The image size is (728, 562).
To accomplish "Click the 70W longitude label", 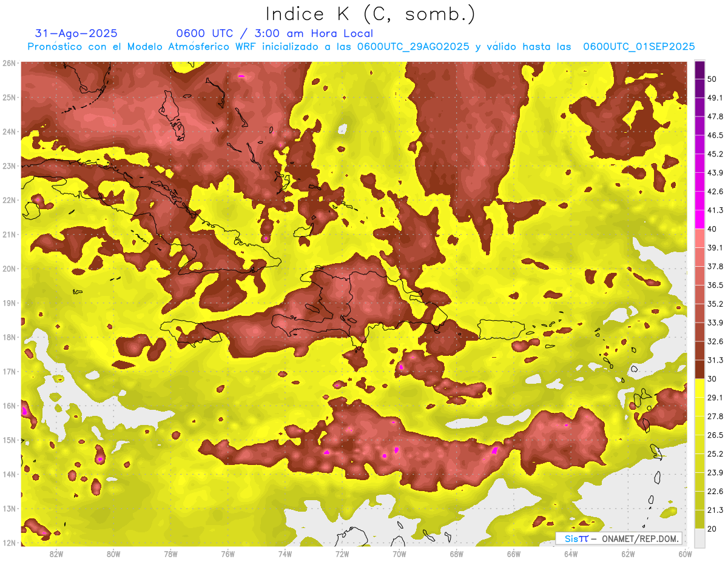I will 399,554.
